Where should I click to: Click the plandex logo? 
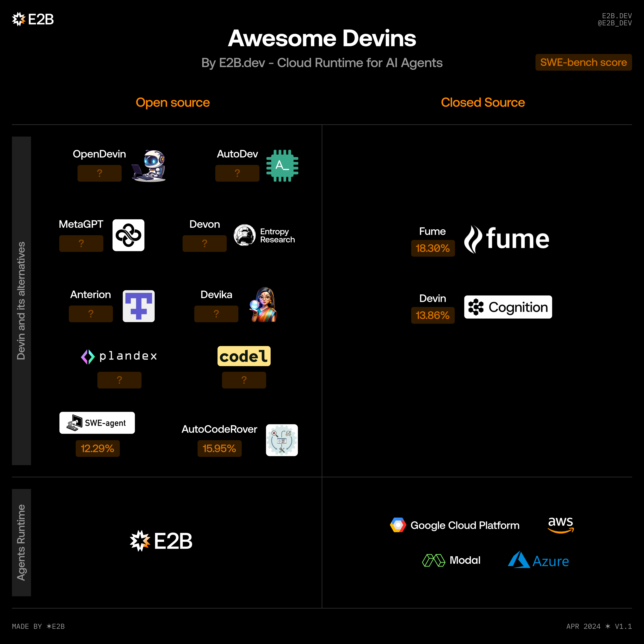tap(119, 357)
